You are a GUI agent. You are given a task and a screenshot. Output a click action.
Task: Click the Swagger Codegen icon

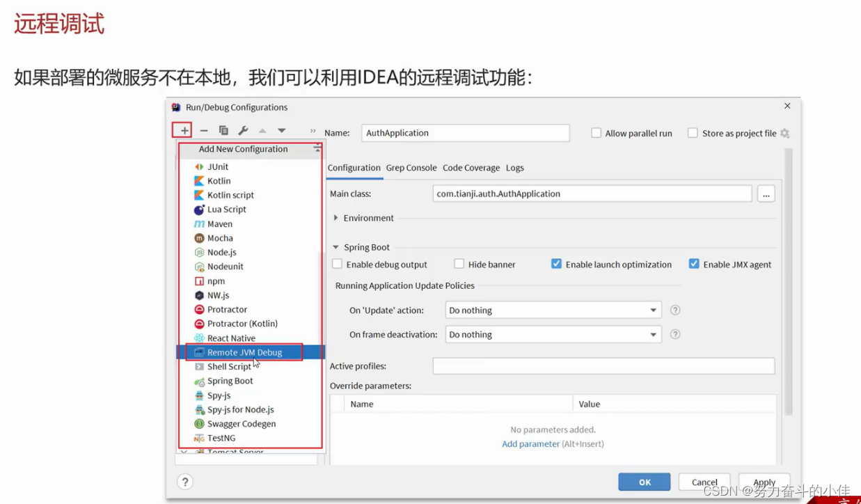click(199, 424)
